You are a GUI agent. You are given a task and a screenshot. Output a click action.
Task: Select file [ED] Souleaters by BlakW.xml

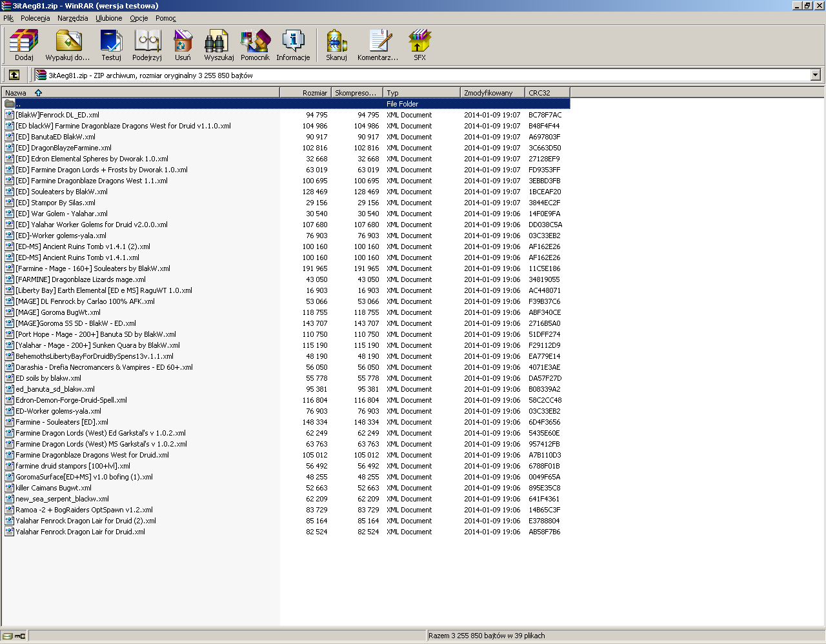[61, 192]
